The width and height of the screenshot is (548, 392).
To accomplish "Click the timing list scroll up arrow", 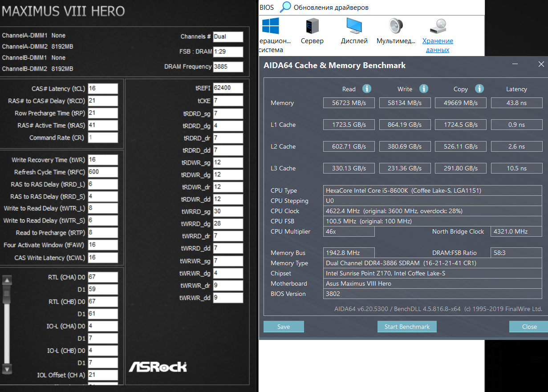I will click(7, 280).
